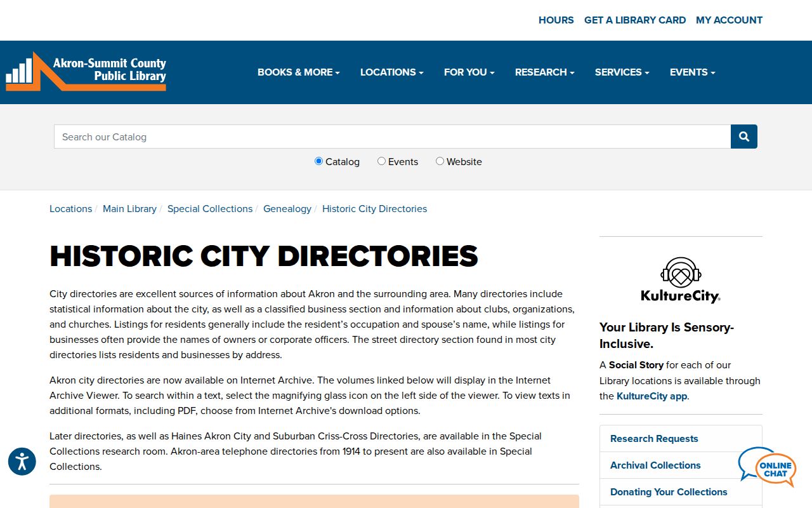
Task: Open the accessibility options icon
Action: click(x=22, y=461)
